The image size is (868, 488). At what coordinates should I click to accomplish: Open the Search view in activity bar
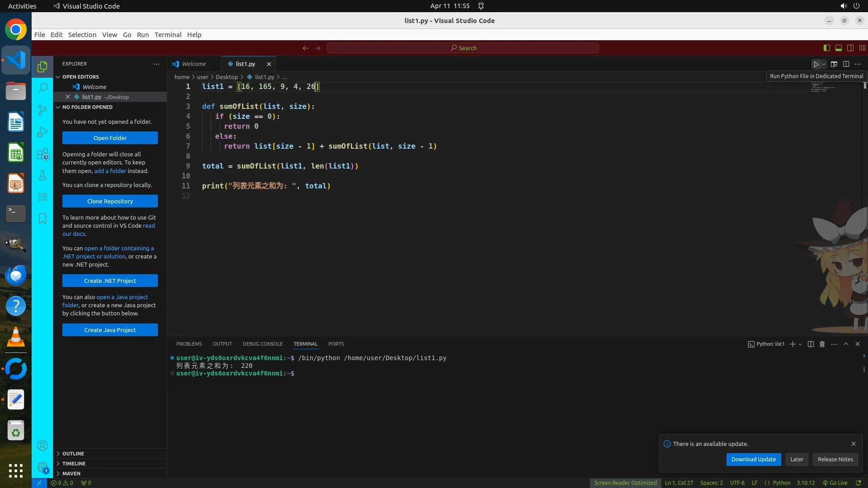tap(42, 88)
